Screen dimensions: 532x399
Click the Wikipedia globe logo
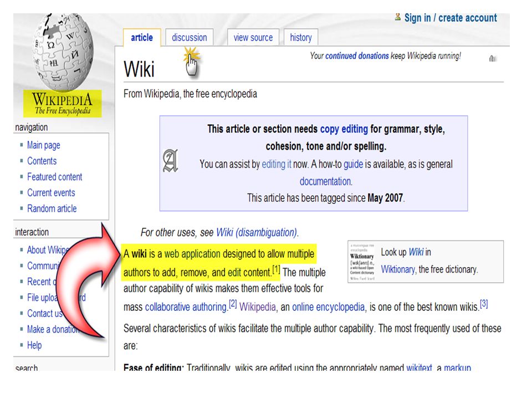pos(63,52)
